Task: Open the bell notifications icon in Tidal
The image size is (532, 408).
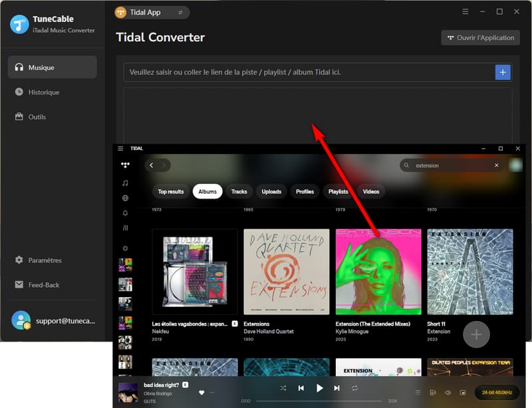Action: click(125, 213)
